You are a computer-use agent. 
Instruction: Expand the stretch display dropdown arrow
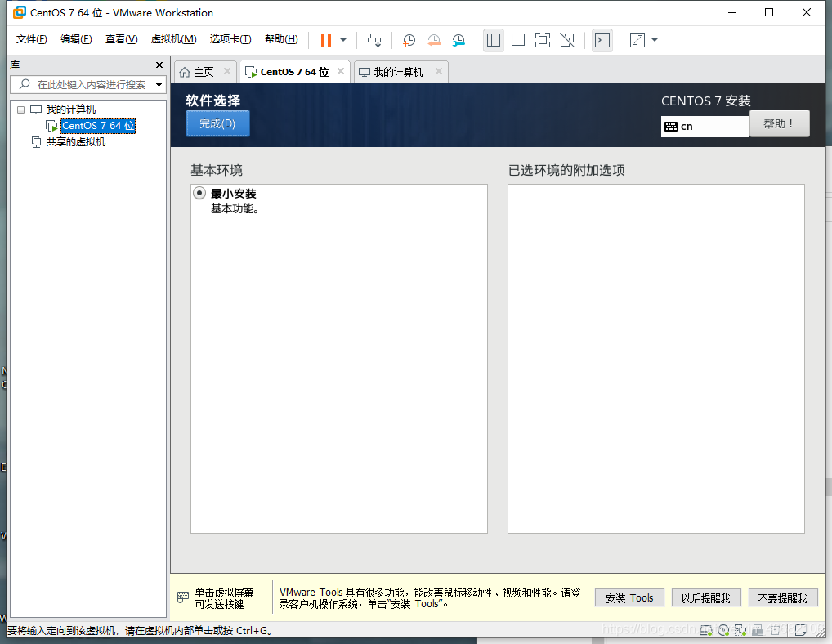click(655, 40)
